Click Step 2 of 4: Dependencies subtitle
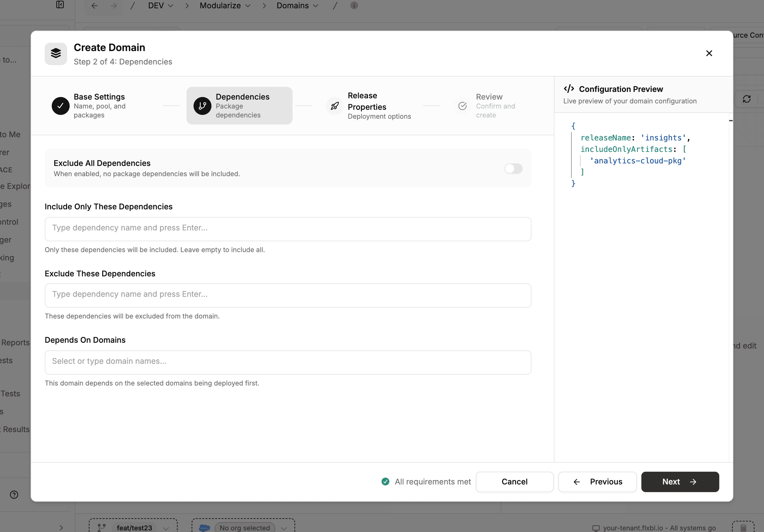The image size is (764, 532). [x=123, y=62]
